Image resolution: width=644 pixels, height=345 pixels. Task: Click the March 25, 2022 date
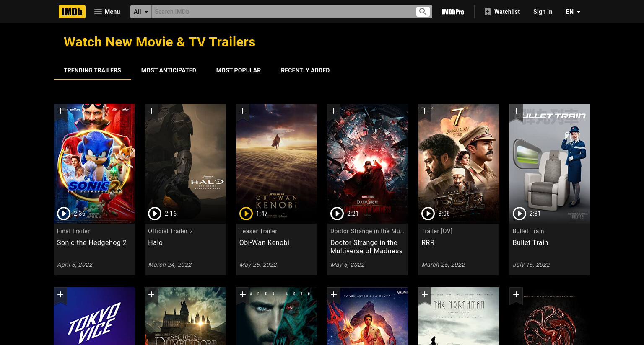click(x=443, y=265)
